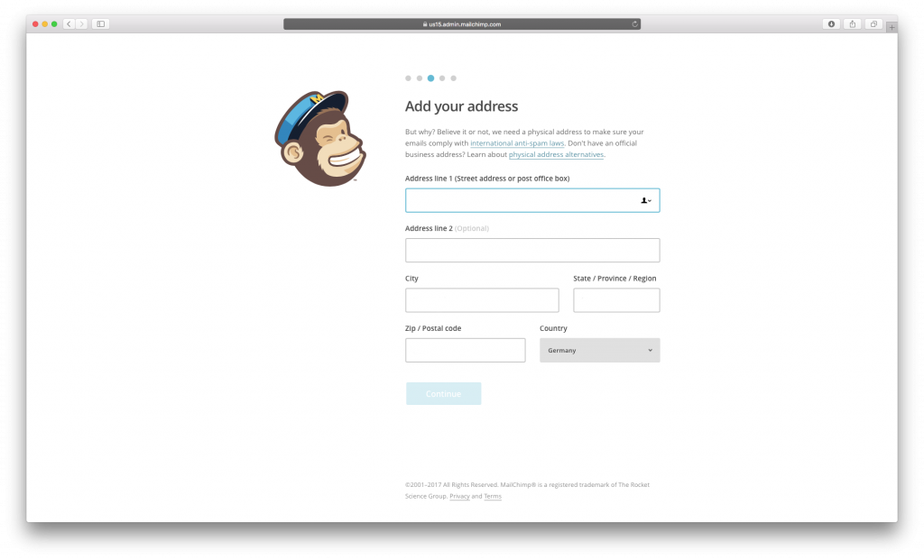The width and height of the screenshot is (924, 560).
Task: Reload the page with the refresh icon
Action: (x=634, y=24)
